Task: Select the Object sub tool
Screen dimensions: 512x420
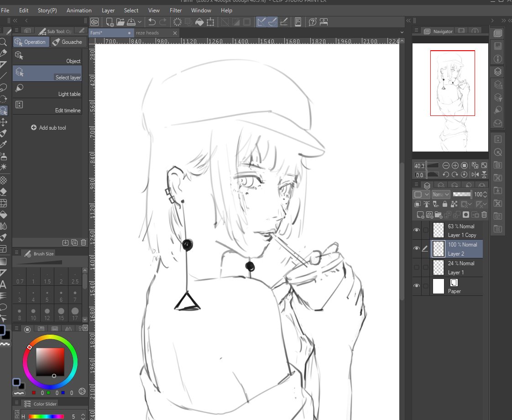Action: [x=47, y=57]
